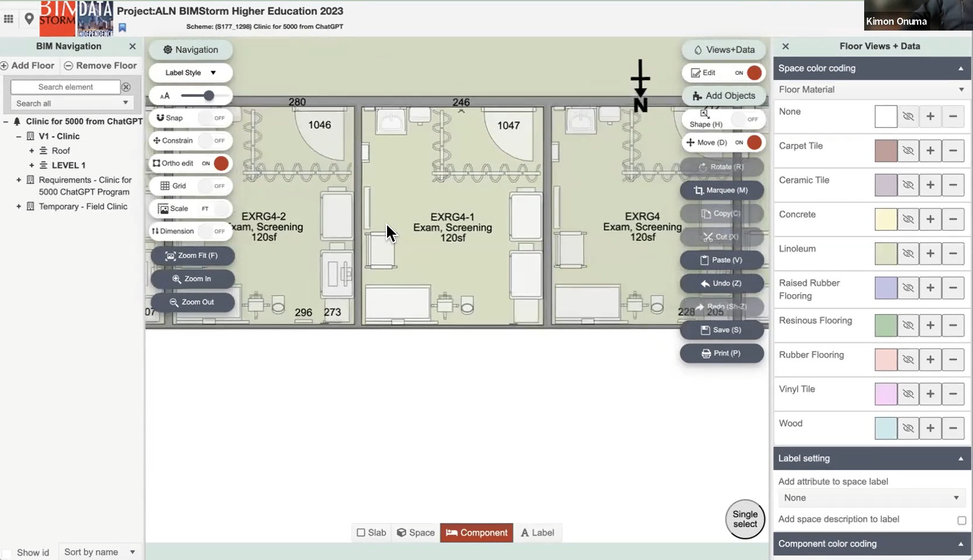973x560 pixels.
Task: Select the Slab tab
Action: pos(371,532)
